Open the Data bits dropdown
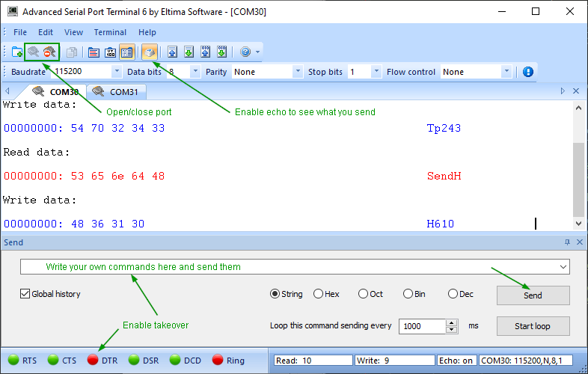The image size is (588, 374). (195, 71)
